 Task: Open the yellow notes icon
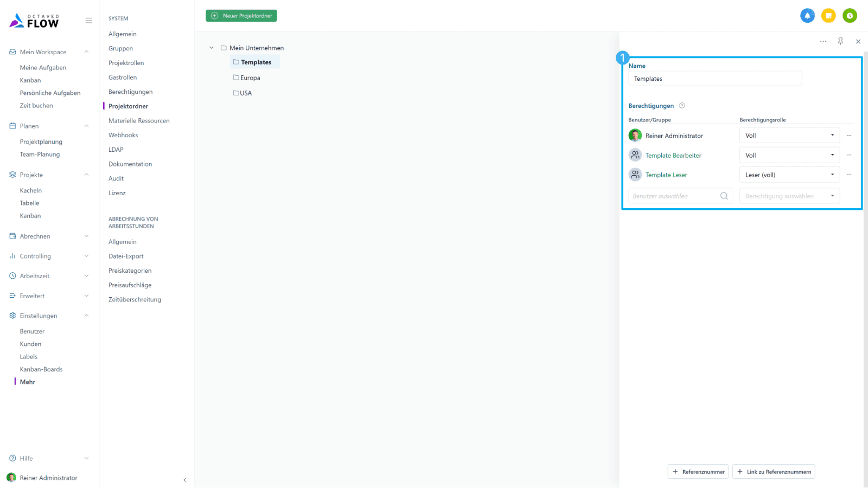click(x=828, y=16)
